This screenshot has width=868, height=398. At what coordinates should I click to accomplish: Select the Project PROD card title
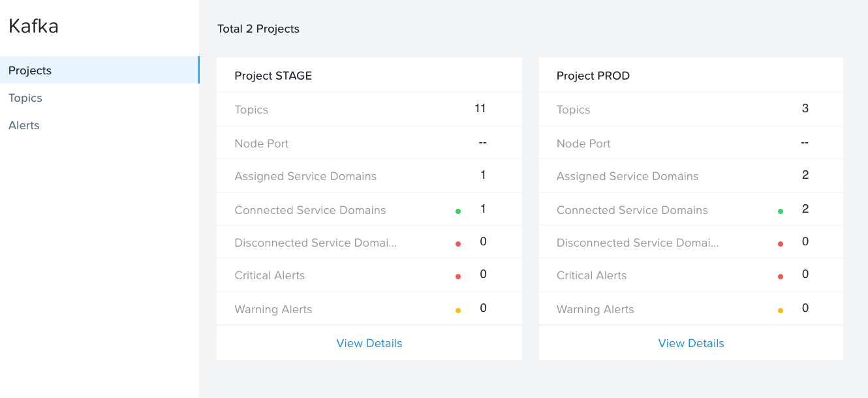coord(593,76)
